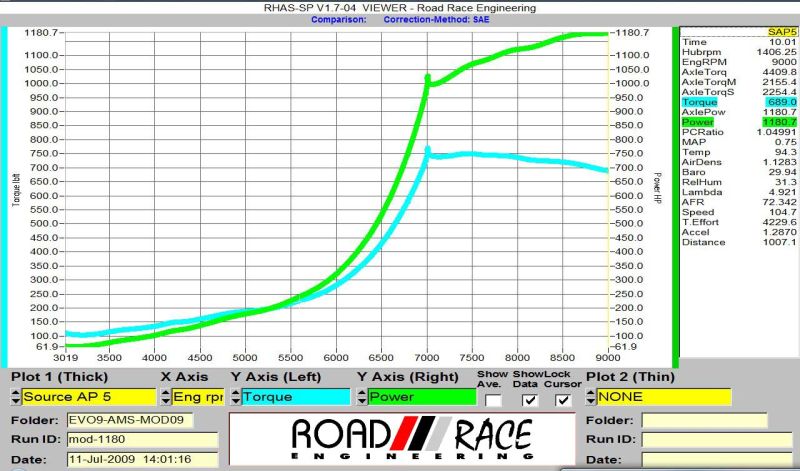The image size is (800, 471).
Task: Open the Y Axis Left Torque selector
Action: click(x=295, y=397)
